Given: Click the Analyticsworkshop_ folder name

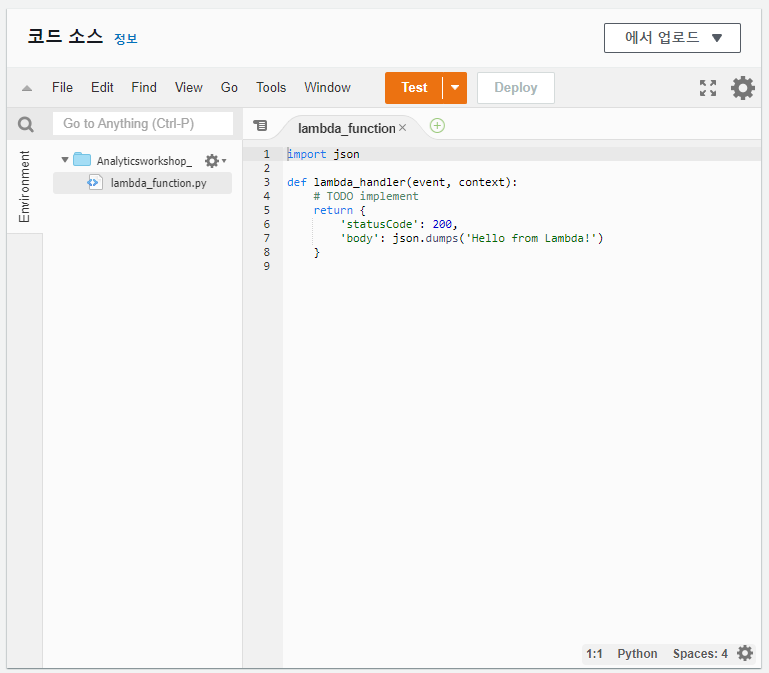Looking at the screenshot, I should pos(144,161).
